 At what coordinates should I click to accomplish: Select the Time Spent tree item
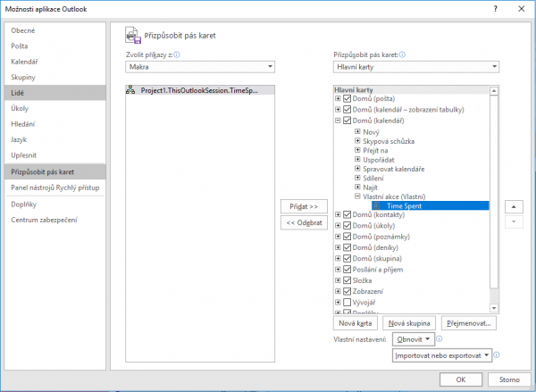point(431,205)
